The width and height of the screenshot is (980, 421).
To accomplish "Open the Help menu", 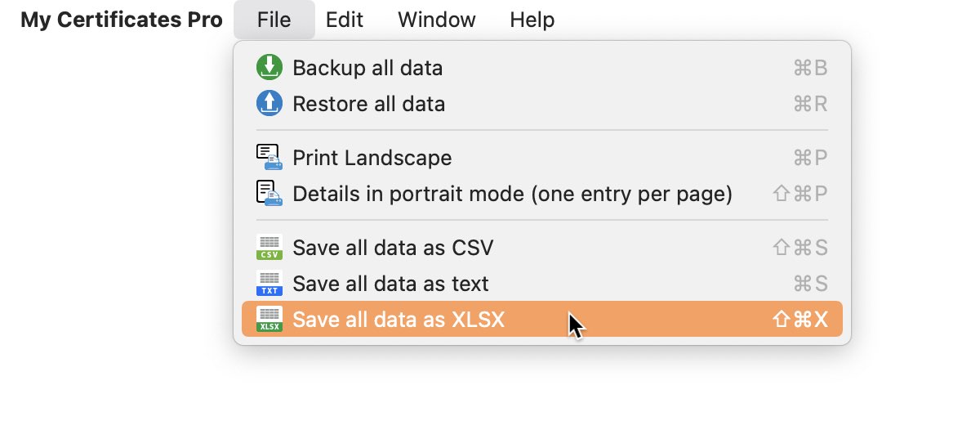I will pos(532,20).
